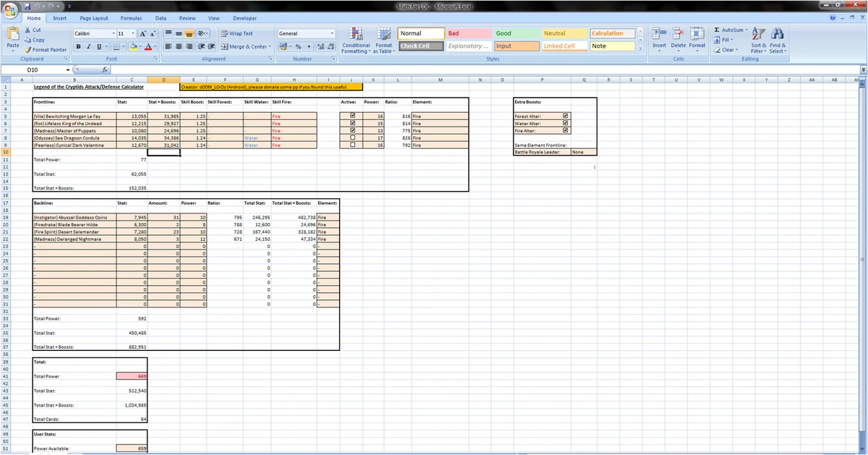Select the Format Painter tool
Image resolution: width=868 pixels, height=455 pixels.
tap(46, 50)
